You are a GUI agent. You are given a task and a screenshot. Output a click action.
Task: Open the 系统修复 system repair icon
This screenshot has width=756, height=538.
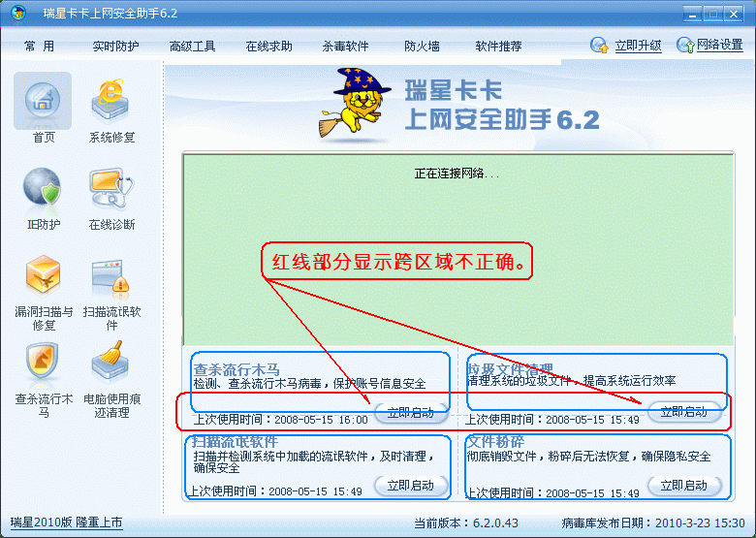point(110,99)
